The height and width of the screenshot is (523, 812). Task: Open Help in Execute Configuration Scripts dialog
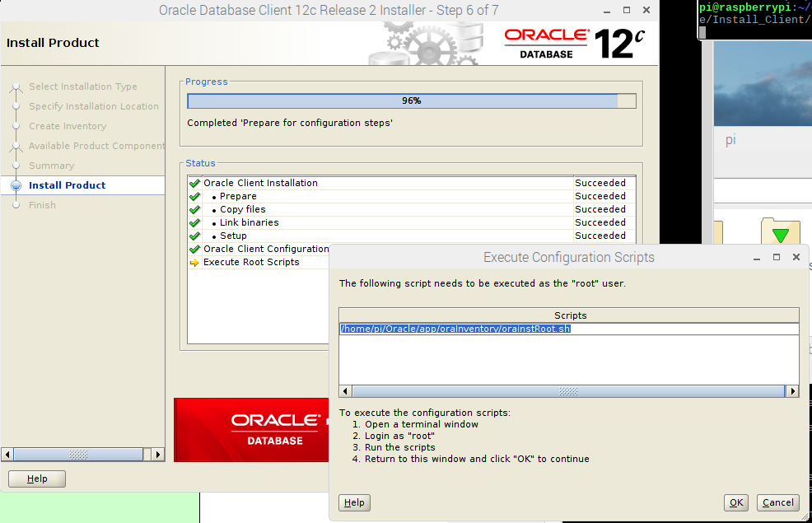354,502
